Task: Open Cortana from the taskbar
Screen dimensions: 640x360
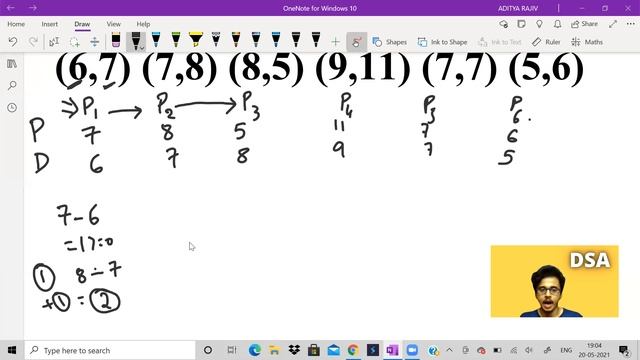Action: click(208, 350)
